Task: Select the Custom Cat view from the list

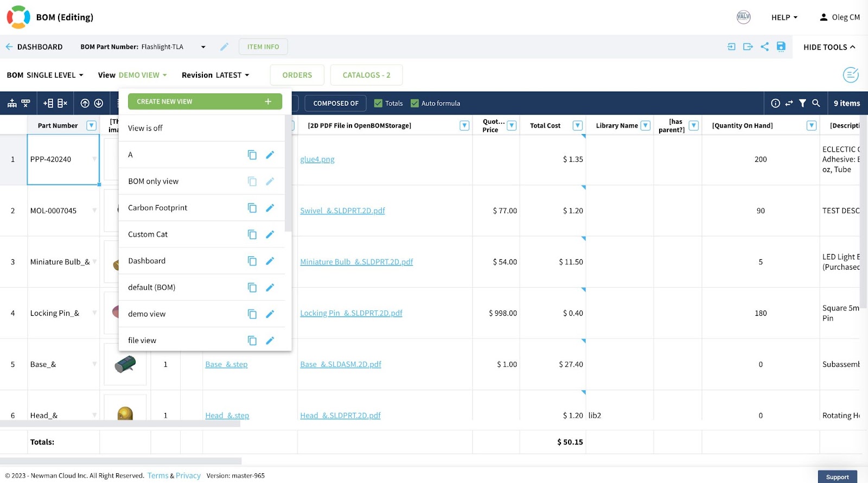Action: [x=148, y=234]
